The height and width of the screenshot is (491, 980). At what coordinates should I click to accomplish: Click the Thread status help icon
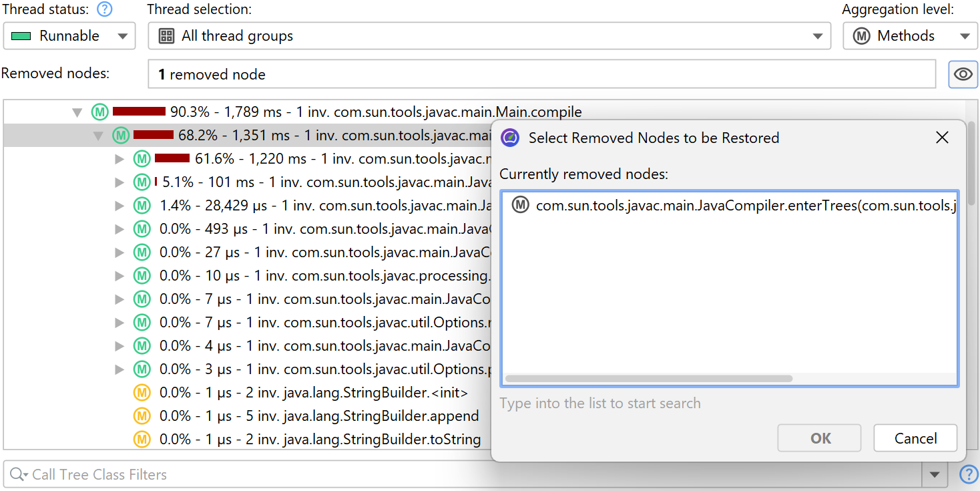[x=104, y=9]
